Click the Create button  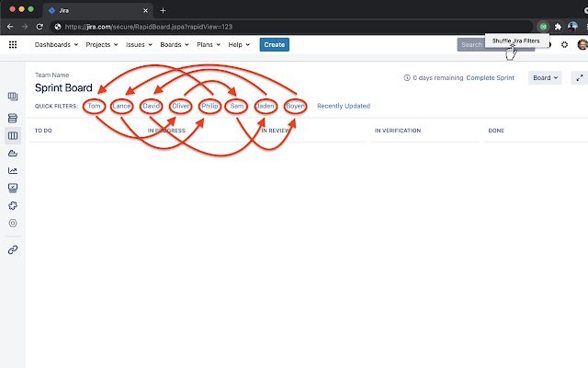tap(275, 45)
